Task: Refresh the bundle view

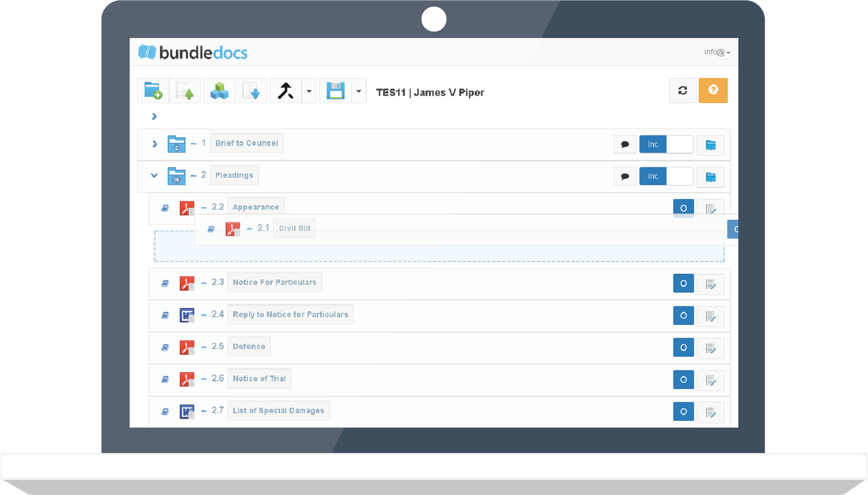Action: 682,90
